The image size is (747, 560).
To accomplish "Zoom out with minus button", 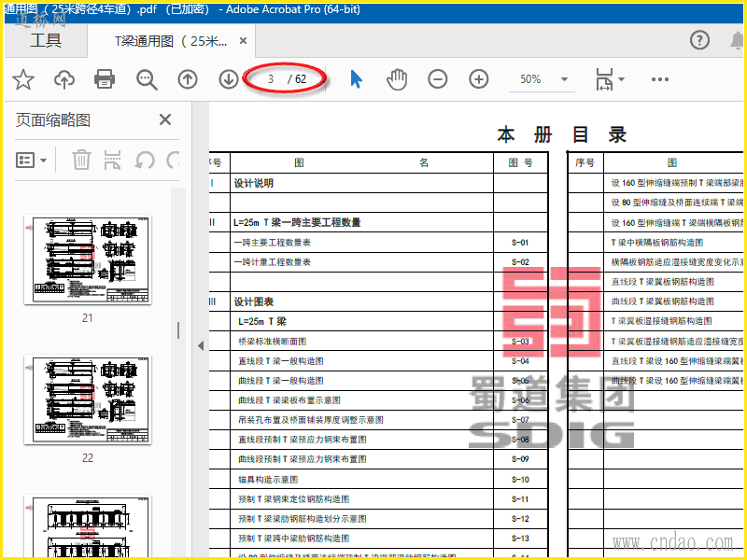I will point(437,79).
